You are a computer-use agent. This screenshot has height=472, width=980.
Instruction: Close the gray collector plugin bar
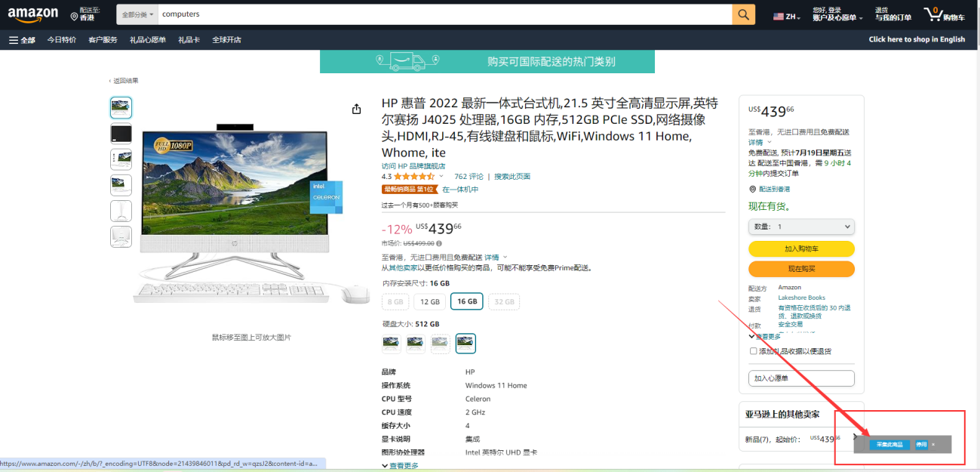point(933,445)
